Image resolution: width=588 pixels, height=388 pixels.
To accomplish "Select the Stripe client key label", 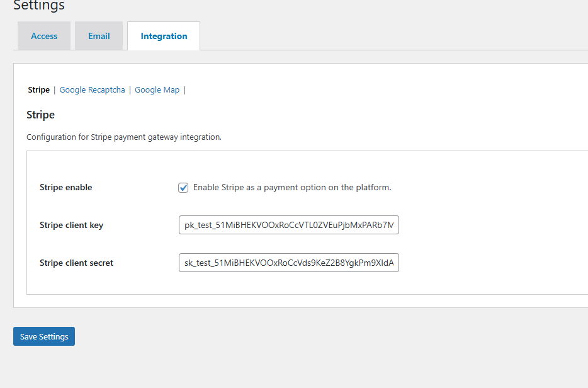I will 71,225.
